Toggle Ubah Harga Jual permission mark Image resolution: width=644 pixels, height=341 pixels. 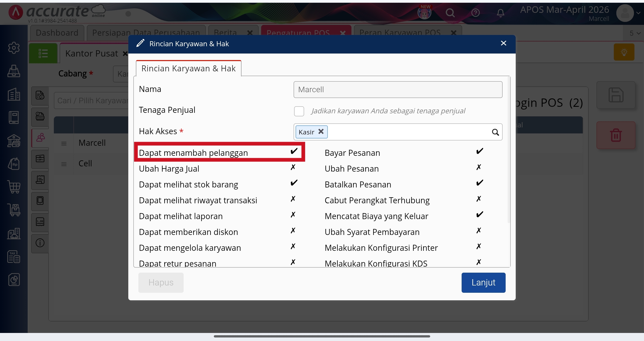pyautogui.click(x=293, y=167)
